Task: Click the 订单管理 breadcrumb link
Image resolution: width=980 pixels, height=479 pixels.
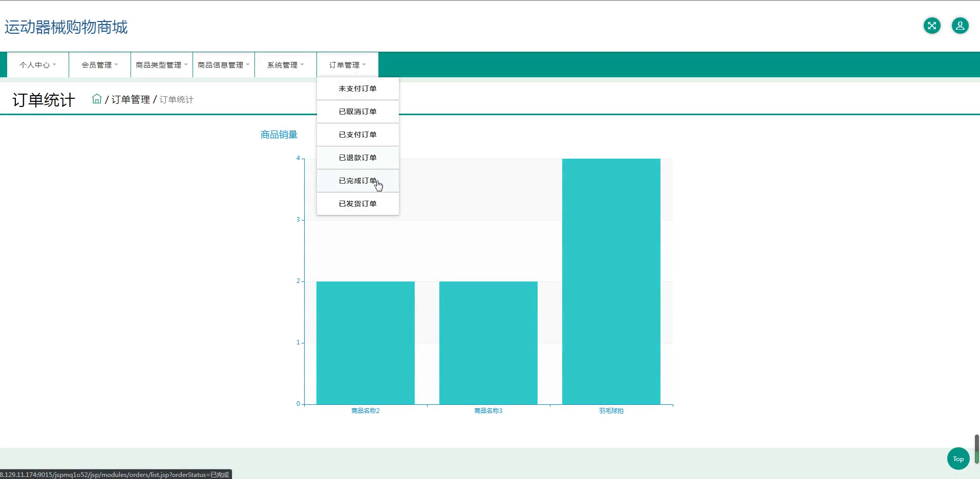Action: pos(131,99)
